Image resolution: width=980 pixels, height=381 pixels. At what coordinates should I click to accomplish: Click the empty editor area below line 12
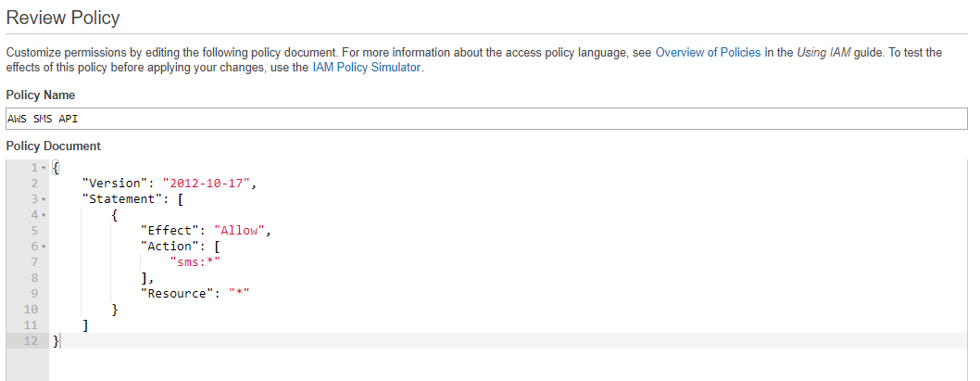click(x=508, y=365)
